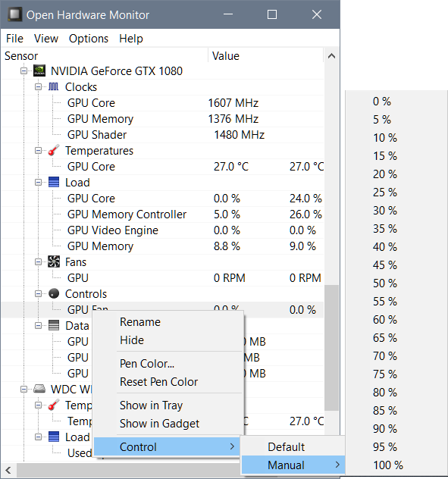Minimize the Open Hardware Monitor window
Viewport: 448px width, 479px height.
tap(228, 14)
